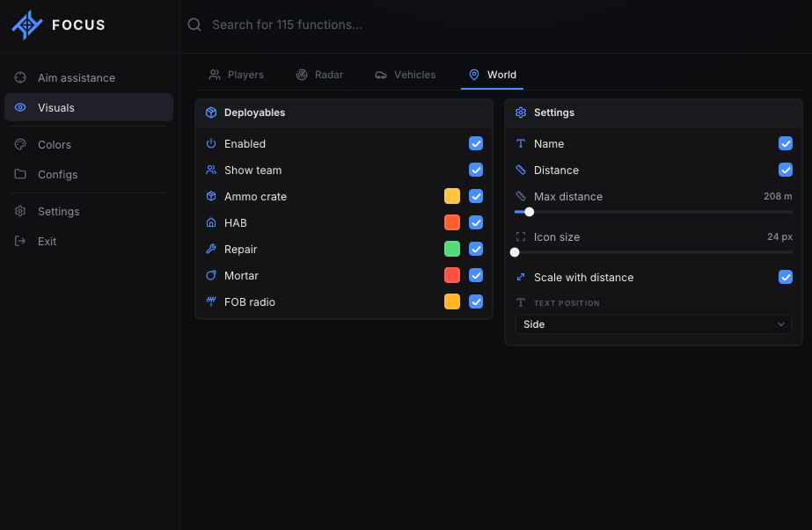Click the Icon size frame icon
The height and width of the screenshot is (530, 812).
coord(521,236)
